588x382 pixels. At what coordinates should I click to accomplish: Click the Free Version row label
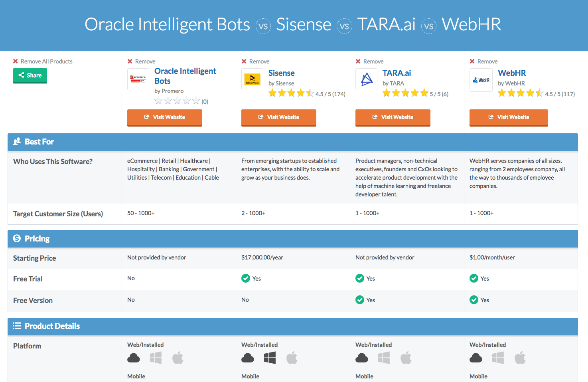pos(33,301)
